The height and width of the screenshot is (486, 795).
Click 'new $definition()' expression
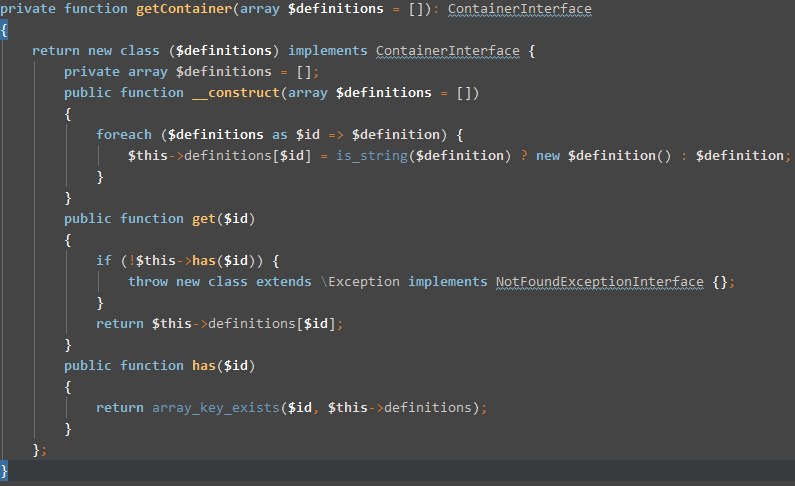click(603, 156)
